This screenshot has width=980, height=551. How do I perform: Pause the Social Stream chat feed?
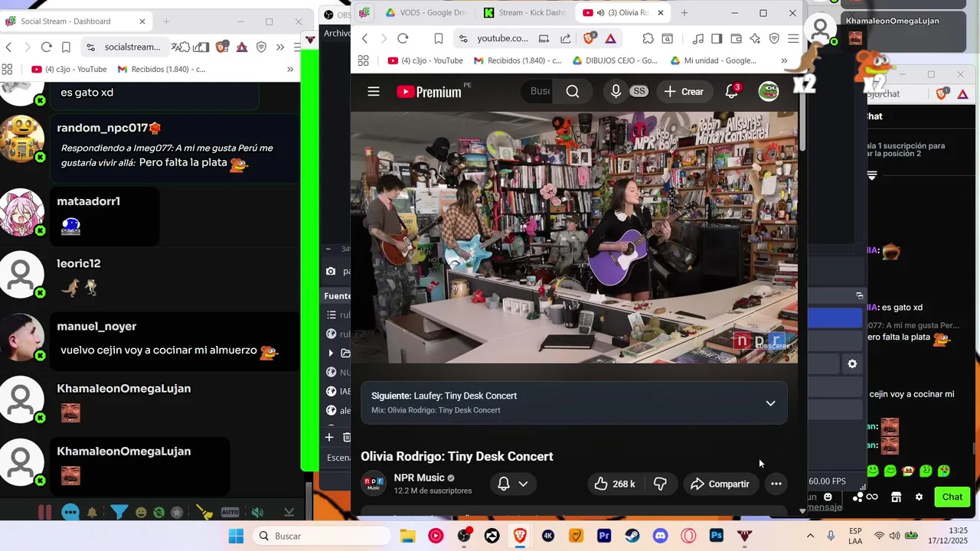pos(44,513)
